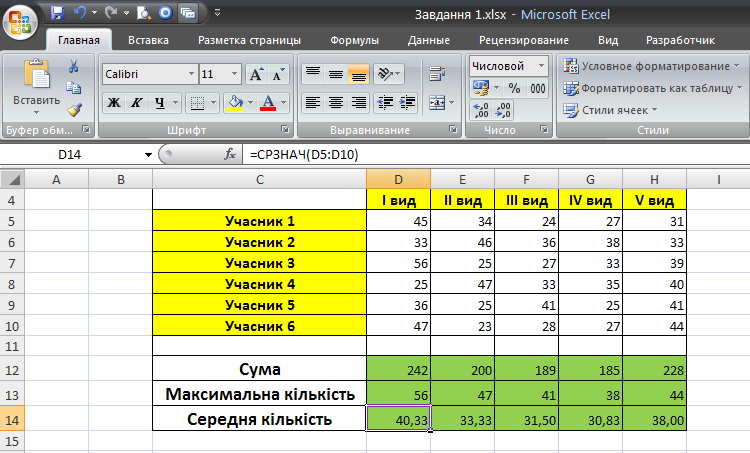Increase decimal places
This screenshot has height=453, width=750.
pyautogui.click(x=480, y=110)
